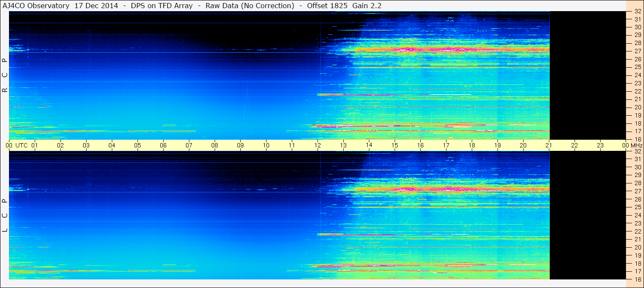Select the 27 MHz label on the RCP scale

coord(637,51)
